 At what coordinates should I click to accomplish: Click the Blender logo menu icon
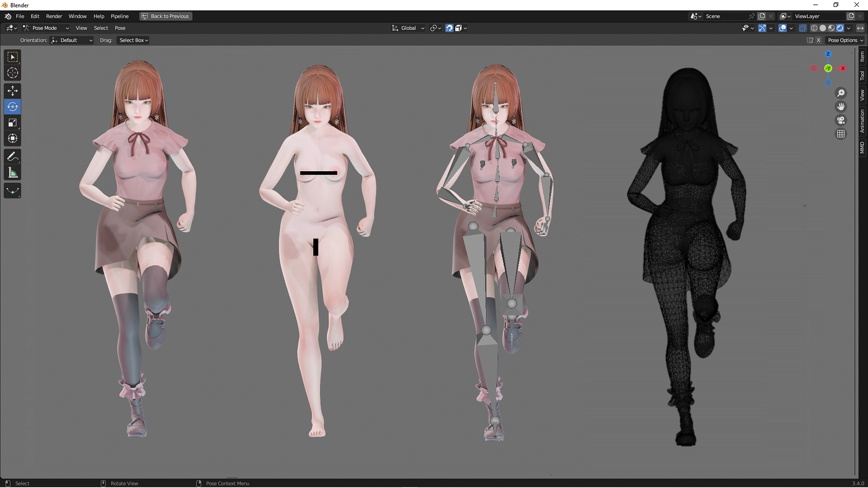pyautogui.click(x=8, y=16)
